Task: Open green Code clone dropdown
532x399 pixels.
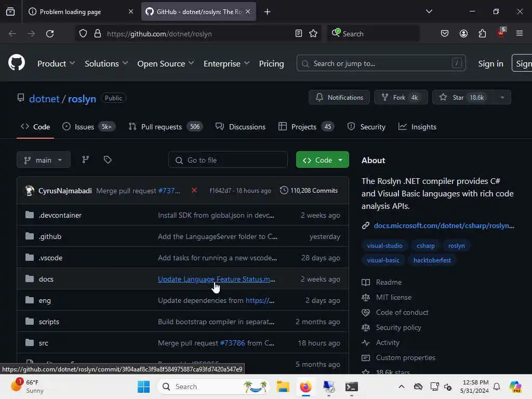Action: point(322,160)
